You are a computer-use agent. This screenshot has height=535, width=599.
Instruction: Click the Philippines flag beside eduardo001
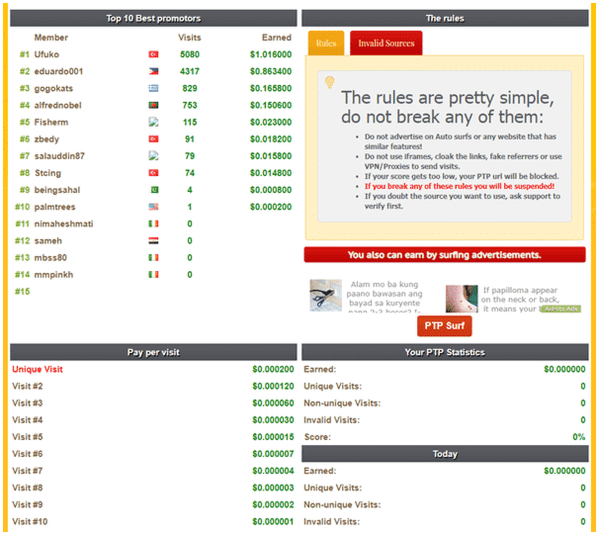tap(154, 71)
